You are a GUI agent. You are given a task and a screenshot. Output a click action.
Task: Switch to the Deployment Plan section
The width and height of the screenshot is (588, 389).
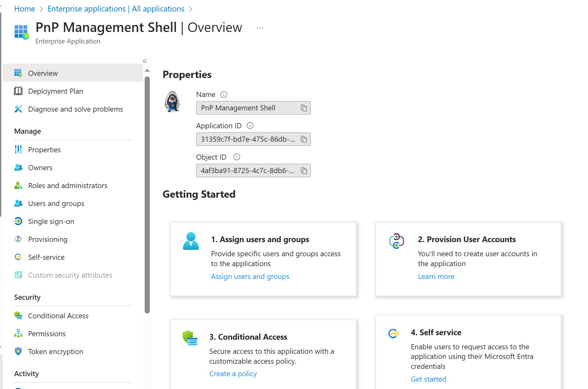[x=56, y=91]
